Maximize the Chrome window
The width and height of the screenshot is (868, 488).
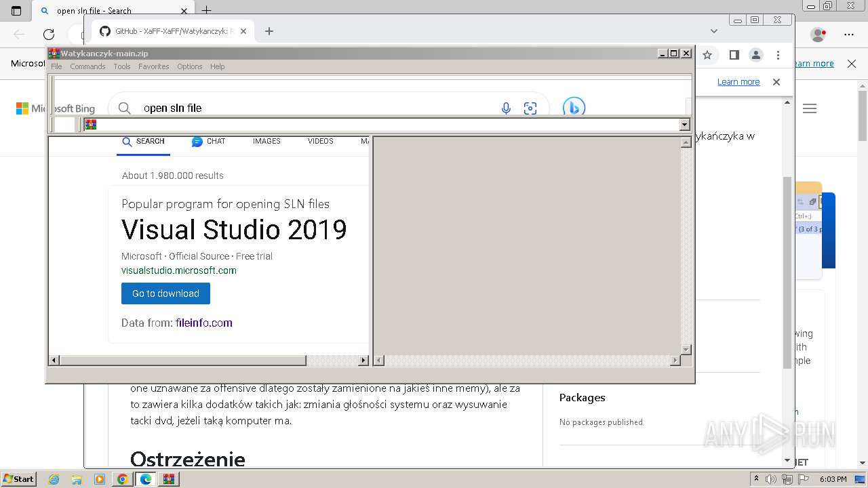[x=754, y=20]
